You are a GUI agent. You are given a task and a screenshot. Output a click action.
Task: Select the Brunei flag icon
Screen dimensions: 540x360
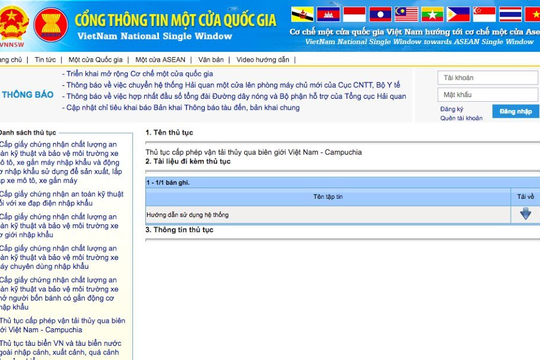click(302, 14)
